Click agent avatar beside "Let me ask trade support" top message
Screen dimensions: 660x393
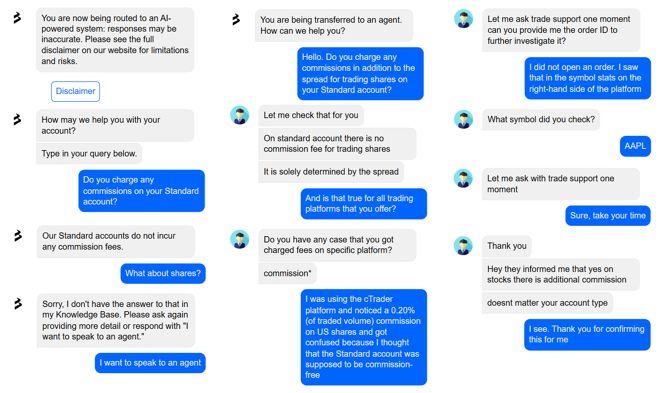[x=463, y=19]
